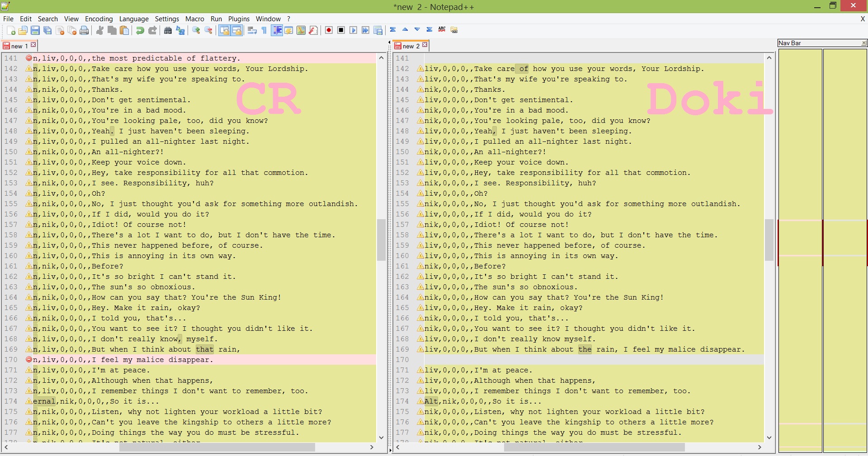Open the File menu
The image size is (868, 456).
8,19
